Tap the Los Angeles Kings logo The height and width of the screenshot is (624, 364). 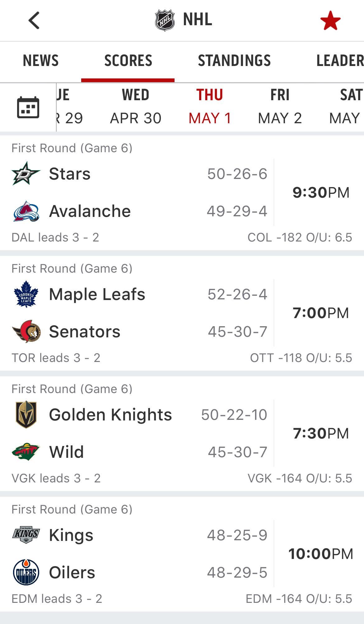26,535
